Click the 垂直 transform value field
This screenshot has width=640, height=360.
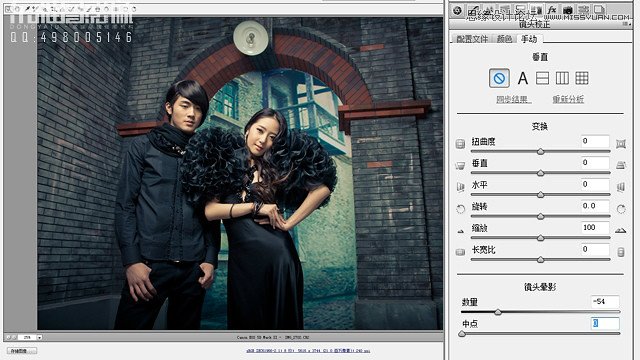(x=595, y=163)
